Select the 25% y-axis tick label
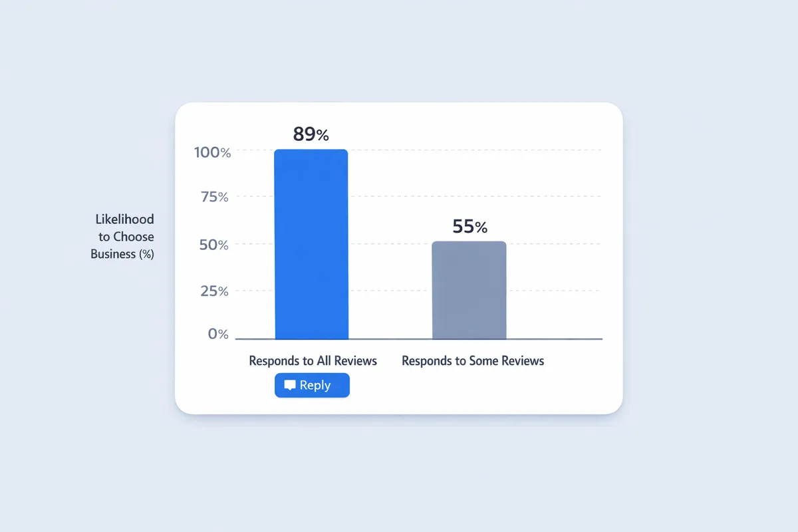Image resolution: width=798 pixels, height=532 pixels. (x=215, y=291)
